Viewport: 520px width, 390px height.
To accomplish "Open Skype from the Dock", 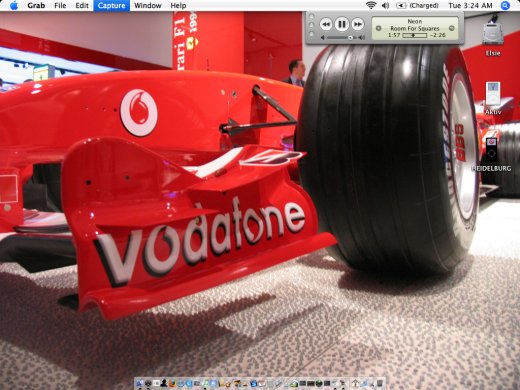I will coord(253,384).
